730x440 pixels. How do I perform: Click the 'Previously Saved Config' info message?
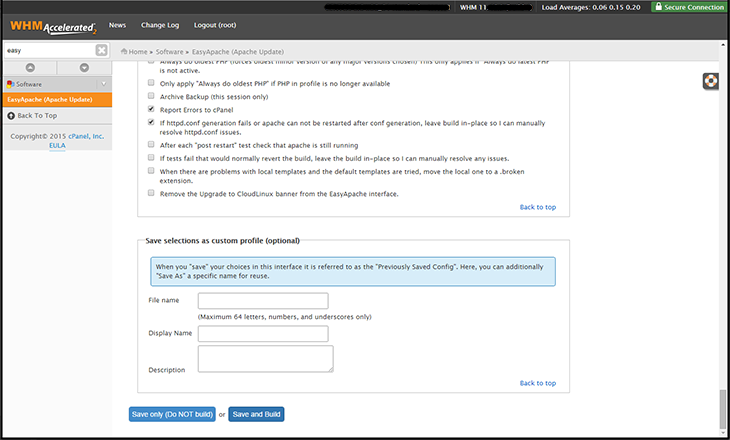point(353,271)
